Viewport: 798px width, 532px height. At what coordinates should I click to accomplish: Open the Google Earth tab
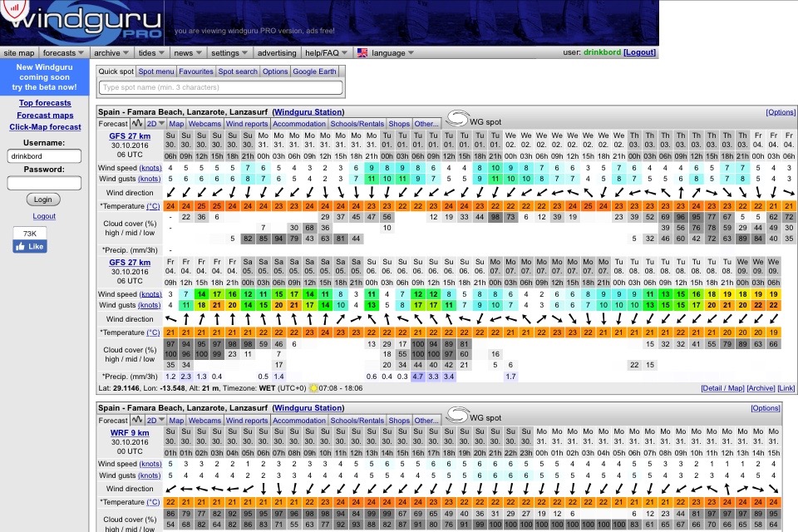coord(314,71)
